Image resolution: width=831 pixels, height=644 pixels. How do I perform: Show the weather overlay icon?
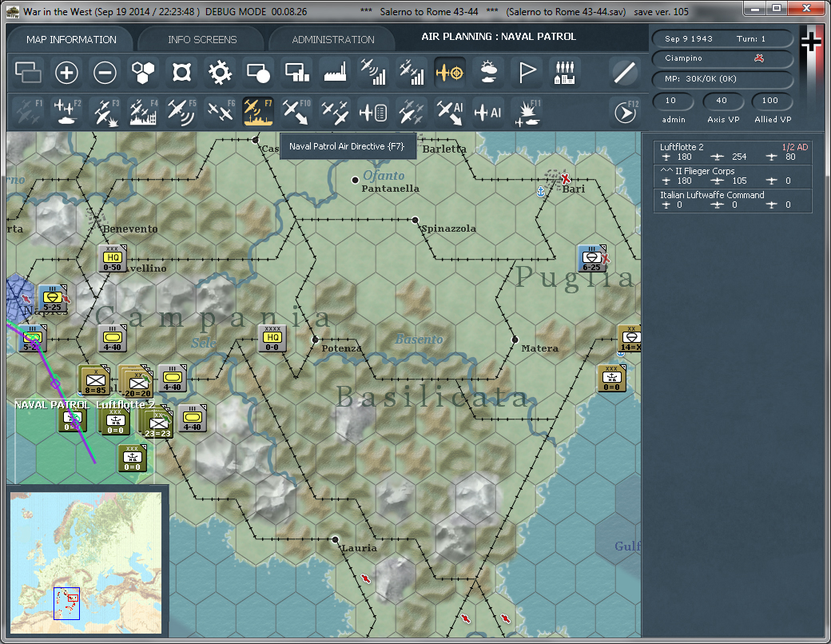pyautogui.click(x=488, y=73)
